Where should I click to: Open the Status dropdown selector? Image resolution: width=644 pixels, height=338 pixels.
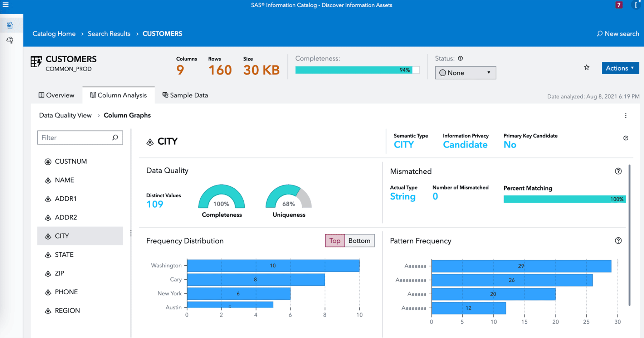coord(489,73)
